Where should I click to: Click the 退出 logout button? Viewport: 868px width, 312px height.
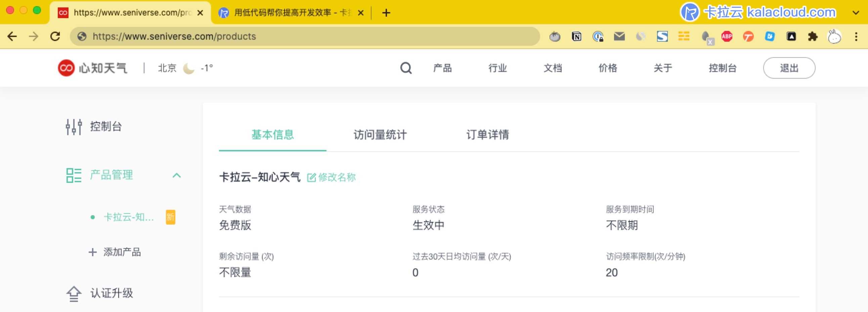click(789, 68)
